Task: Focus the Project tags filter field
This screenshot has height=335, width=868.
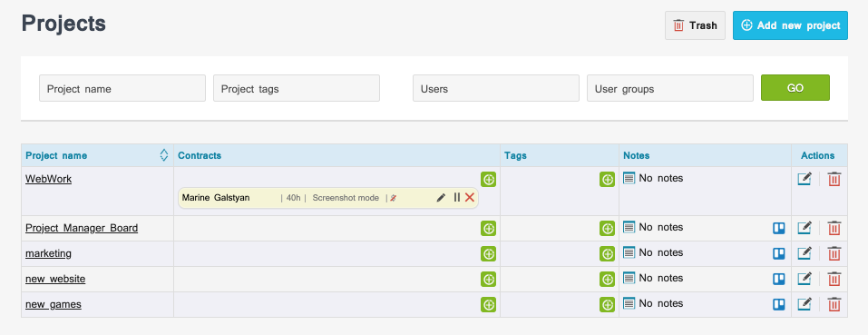Action: pyautogui.click(x=297, y=88)
